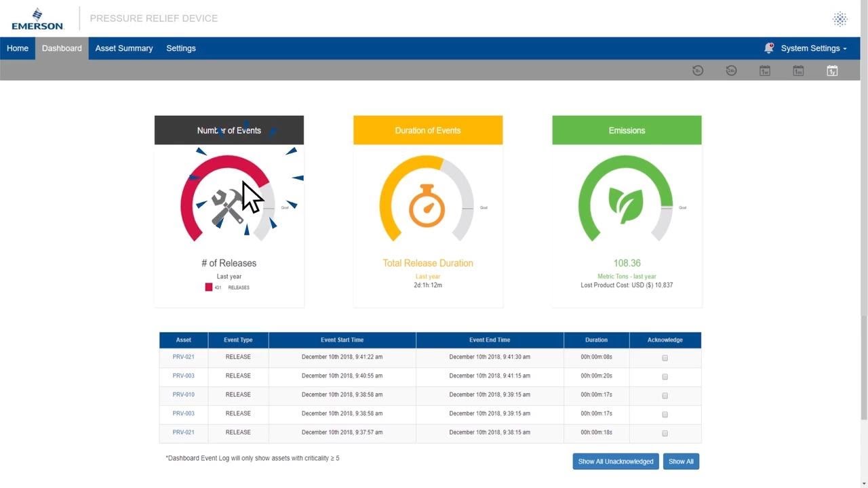Viewport: 868px width, 488px height.
Task: Open Settings in the navigation bar
Action: coord(181,48)
